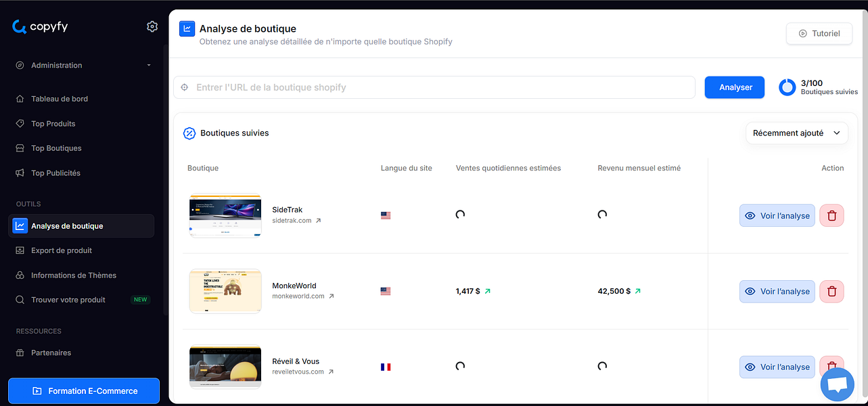Open monkeworld.com external link arrow
This screenshot has width=868, height=406.
pyautogui.click(x=332, y=296)
